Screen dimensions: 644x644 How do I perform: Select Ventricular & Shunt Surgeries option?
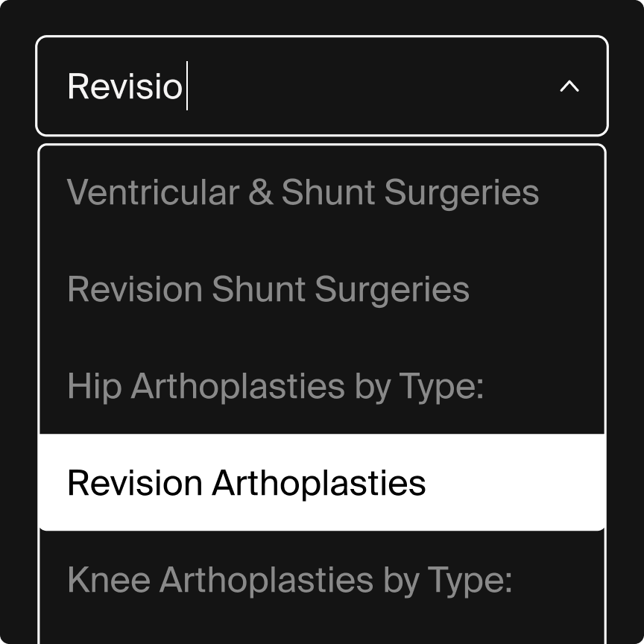pyautogui.click(x=303, y=192)
